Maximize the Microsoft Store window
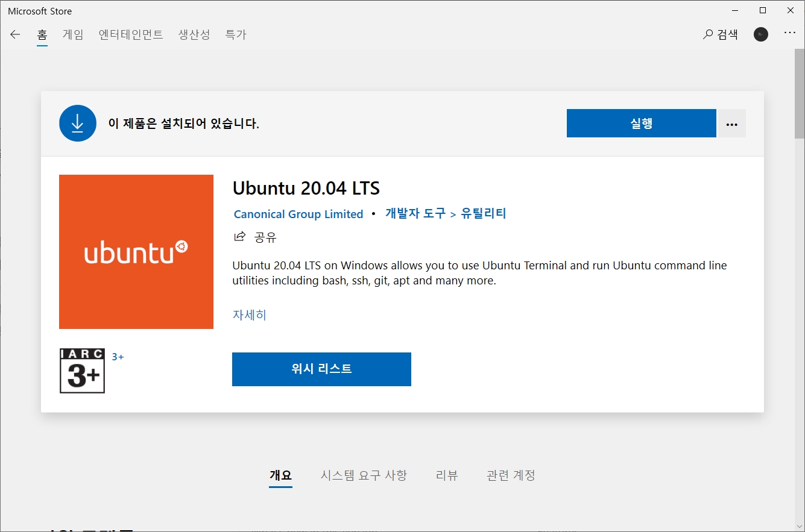This screenshot has width=805, height=532. (763, 10)
